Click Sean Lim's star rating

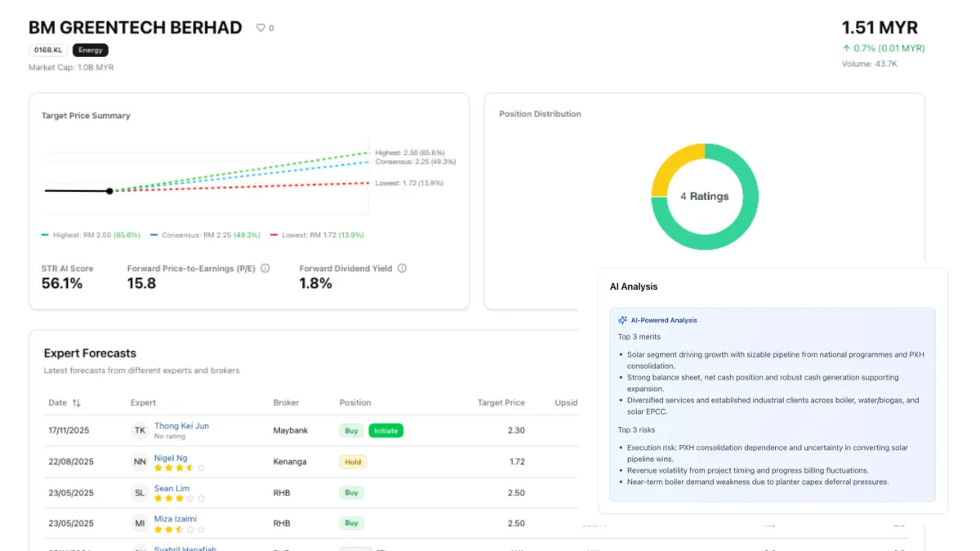(180, 498)
